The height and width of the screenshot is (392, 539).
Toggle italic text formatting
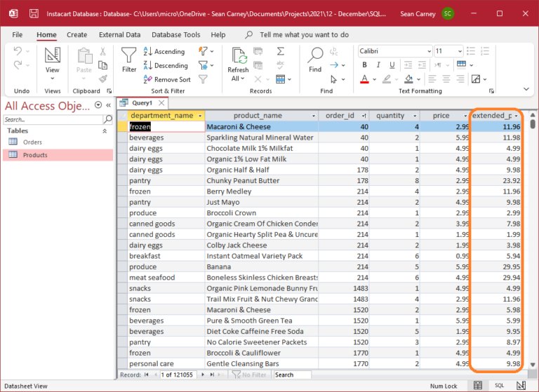pos(377,65)
